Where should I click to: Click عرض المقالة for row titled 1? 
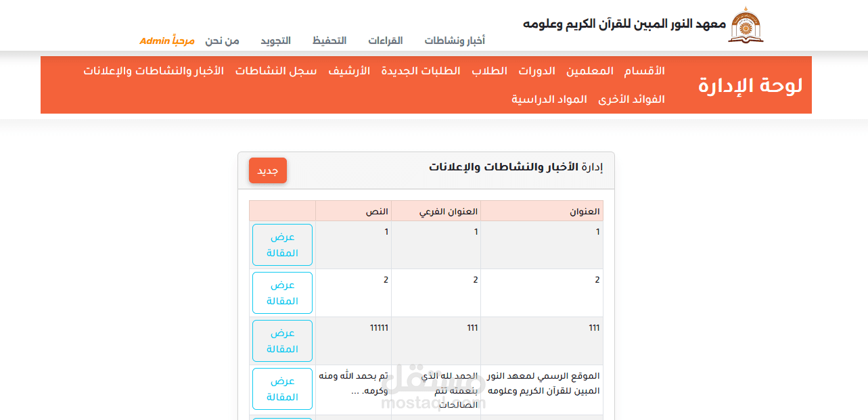282,245
